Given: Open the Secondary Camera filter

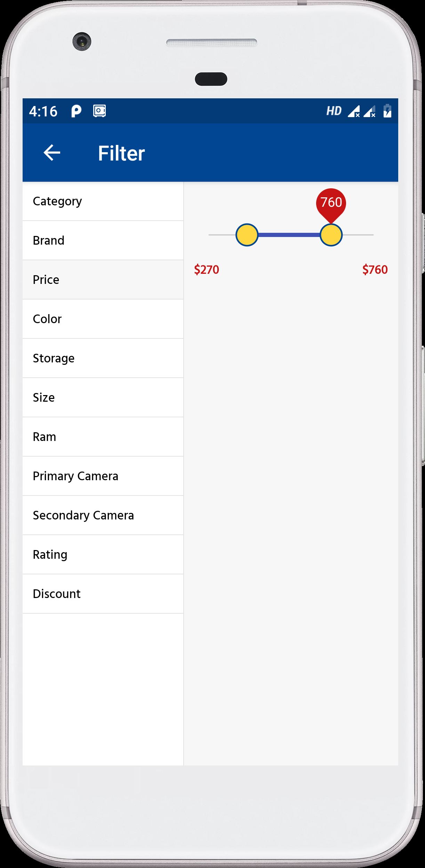Looking at the screenshot, I should tap(103, 515).
